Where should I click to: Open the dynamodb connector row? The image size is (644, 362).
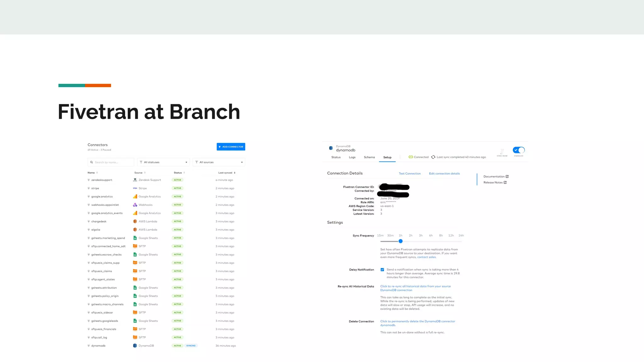click(166, 346)
